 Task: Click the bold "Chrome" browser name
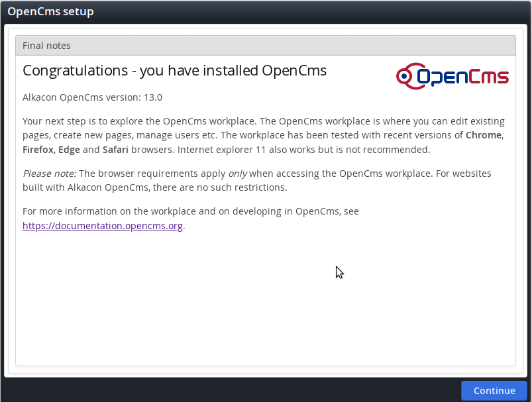point(484,135)
